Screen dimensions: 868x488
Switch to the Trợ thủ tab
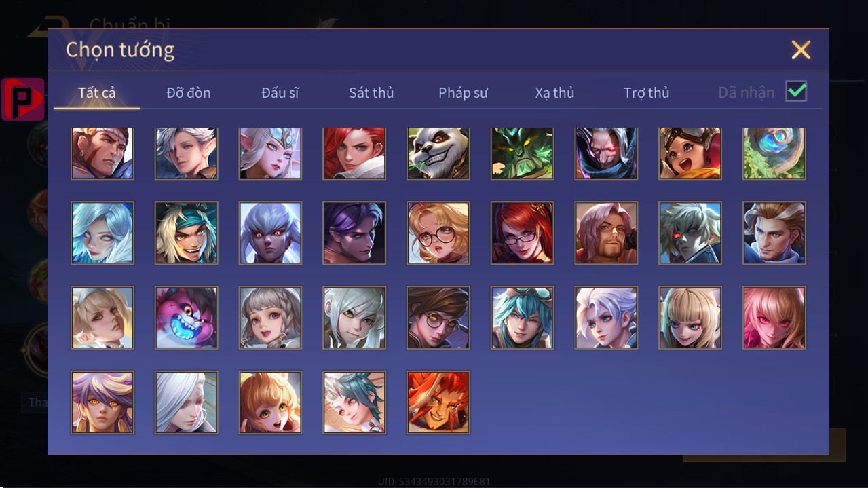click(x=646, y=93)
